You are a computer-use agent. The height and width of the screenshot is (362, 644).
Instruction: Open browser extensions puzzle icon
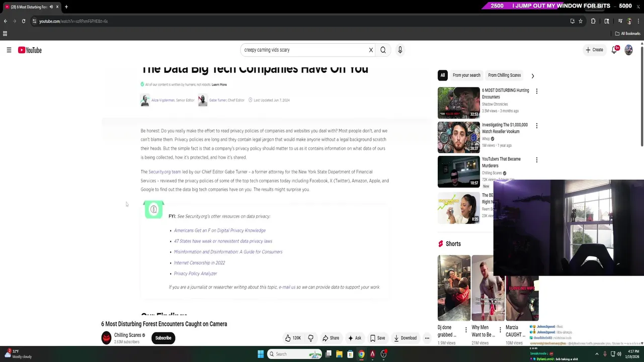coord(593,21)
